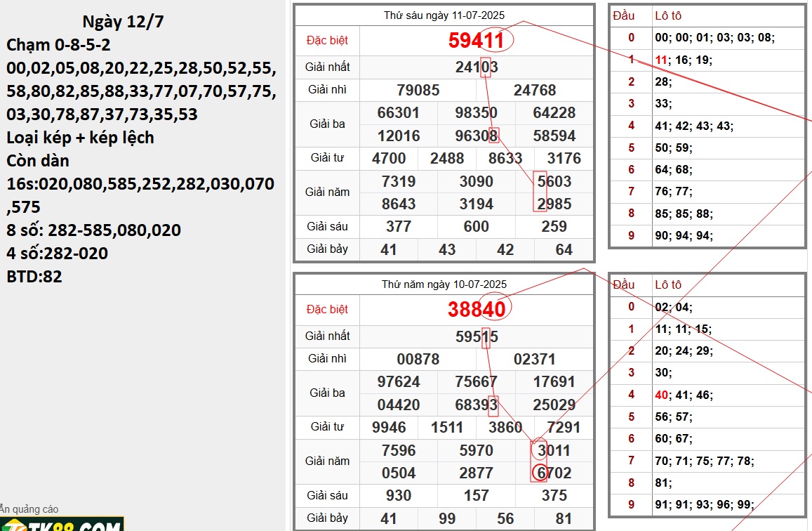Image resolution: width=812 pixels, height=531 pixels.
Task: Click the first prize number 24103
Action: click(477, 67)
